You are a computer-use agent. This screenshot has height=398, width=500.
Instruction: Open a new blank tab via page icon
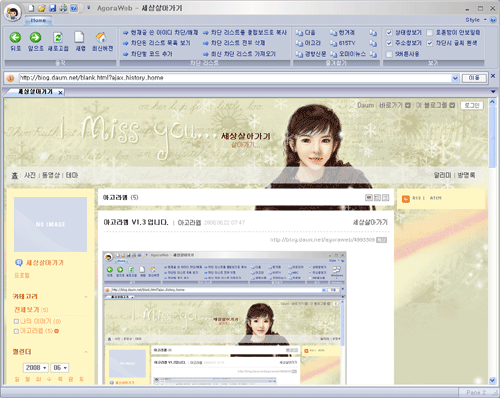(79, 37)
